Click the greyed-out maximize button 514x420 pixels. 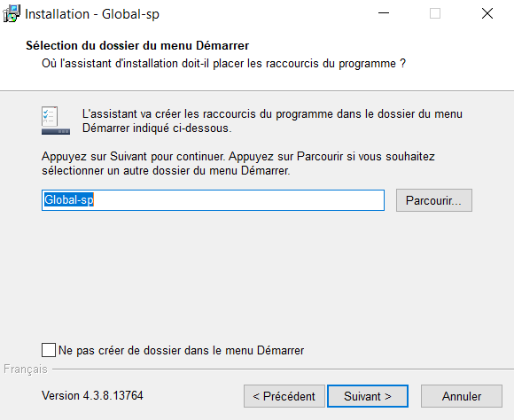[x=435, y=13]
